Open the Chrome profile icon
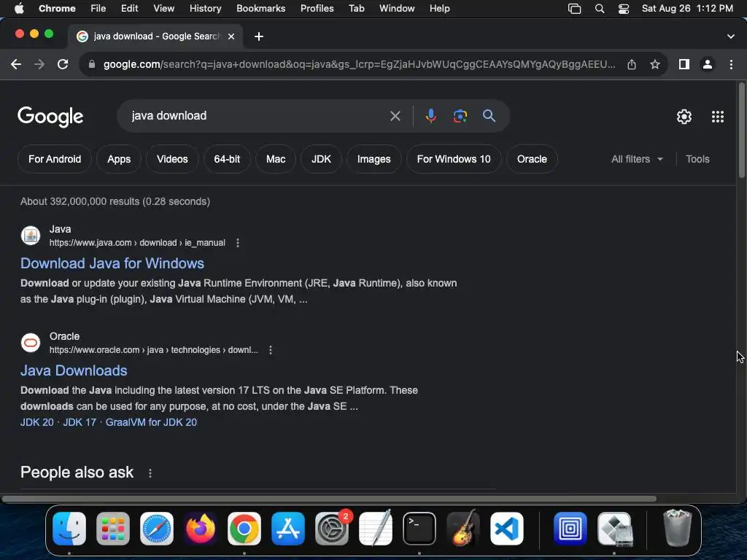Viewport: 747px width, 560px height. coord(708,64)
